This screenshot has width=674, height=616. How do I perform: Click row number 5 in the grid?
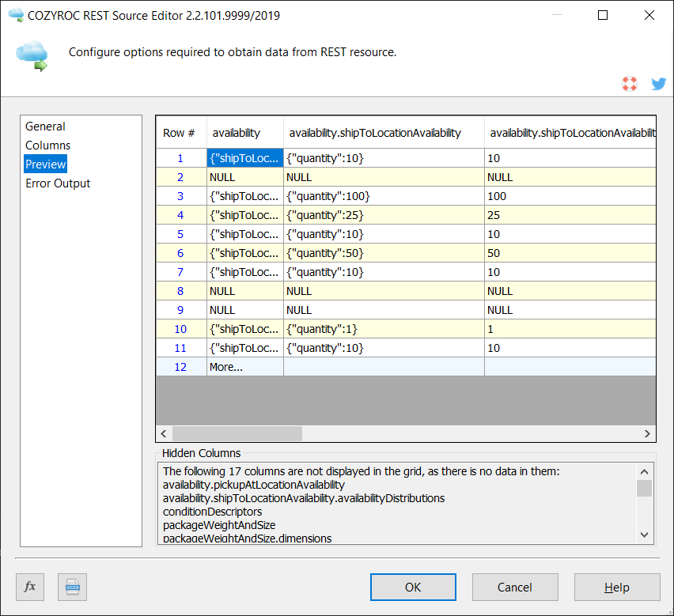pos(181,234)
